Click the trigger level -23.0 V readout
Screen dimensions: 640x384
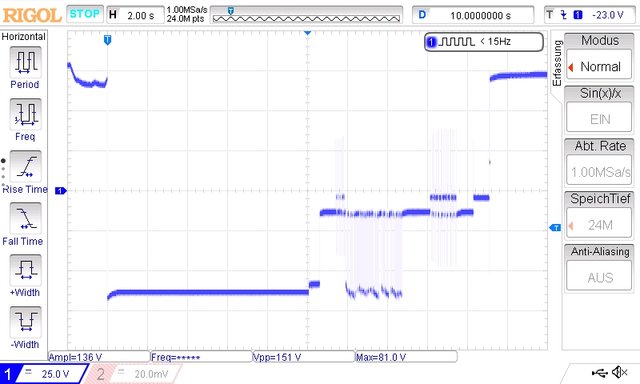[x=608, y=15]
